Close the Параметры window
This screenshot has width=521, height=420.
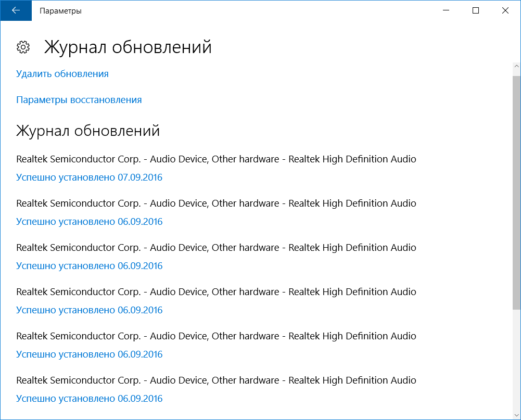505,10
